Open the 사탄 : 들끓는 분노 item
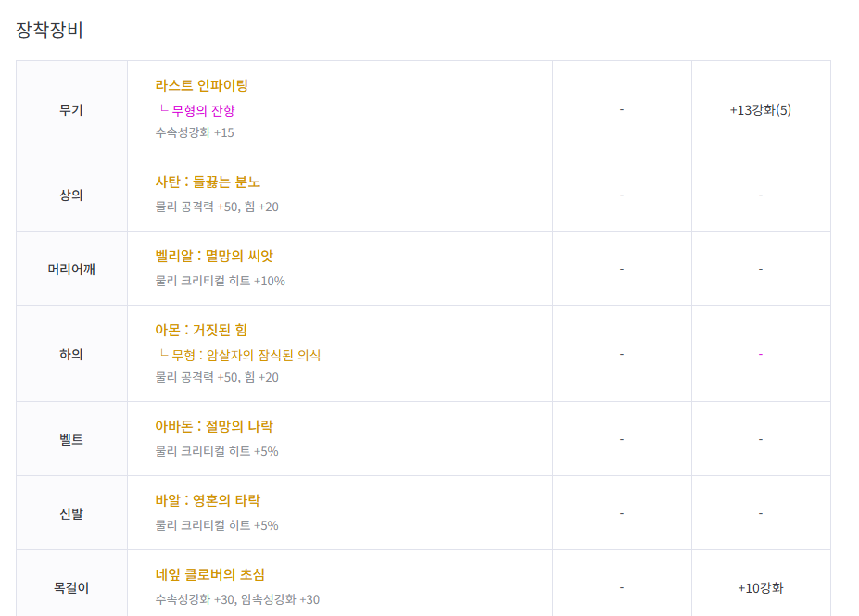Image resolution: width=859 pixels, height=616 pixels. pos(208,182)
